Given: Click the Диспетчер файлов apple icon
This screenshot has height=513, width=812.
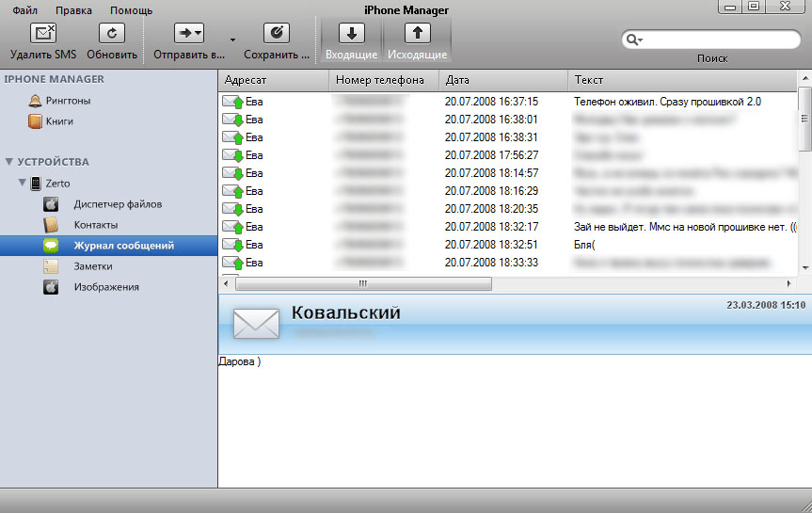Looking at the screenshot, I should click(51, 204).
